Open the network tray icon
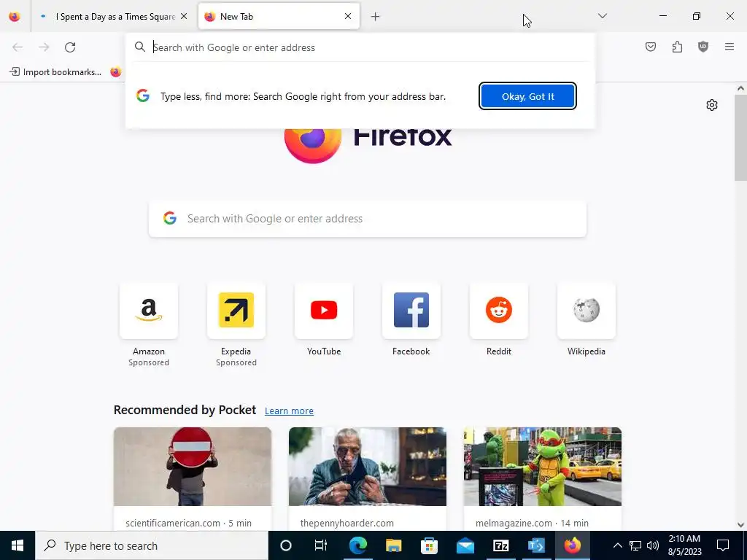747x560 pixels. 635,545
